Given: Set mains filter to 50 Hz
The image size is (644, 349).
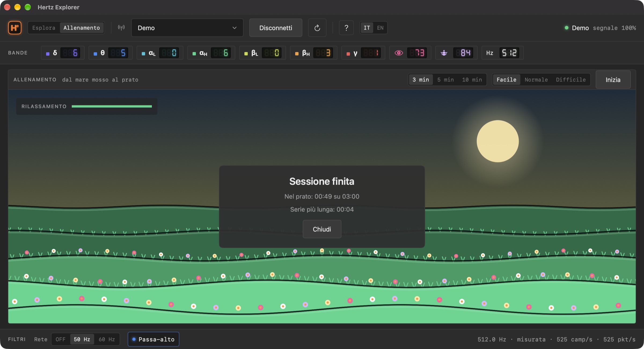Looking at the screenshot, I should pos(82,339).
